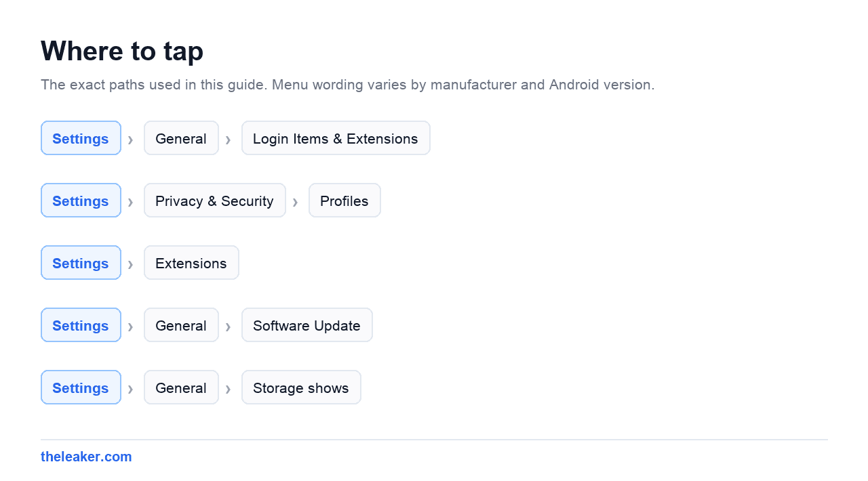Click Settings chip in Storage shows row
868x481 pixels.
click(81, 388)
